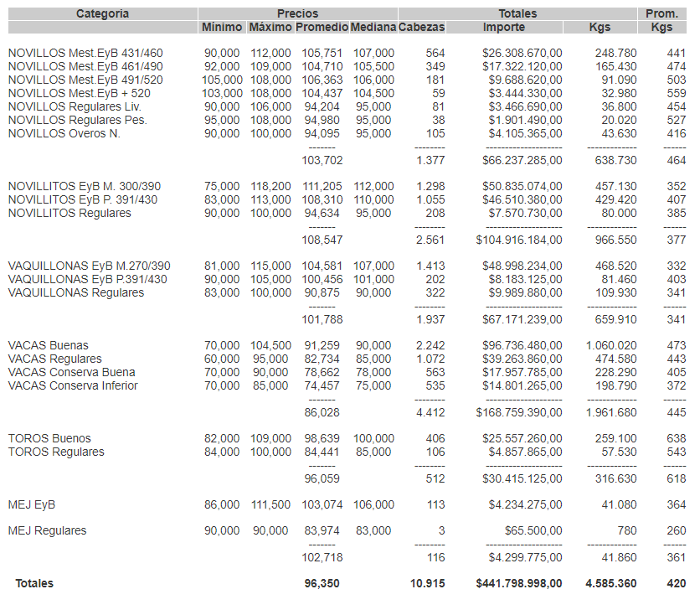This screenshot has width=700, height=615.
Task: Click VAQUILLONAS Regulares category label
Action: click(x=76, y=292)
